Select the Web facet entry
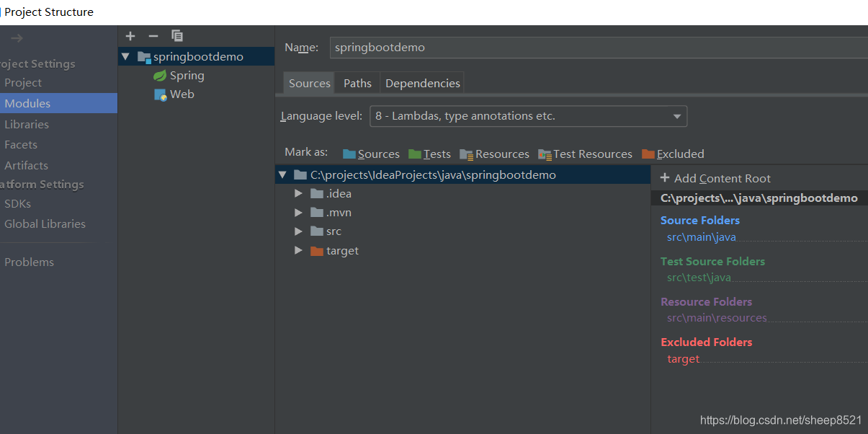 (x=182, y=94)
